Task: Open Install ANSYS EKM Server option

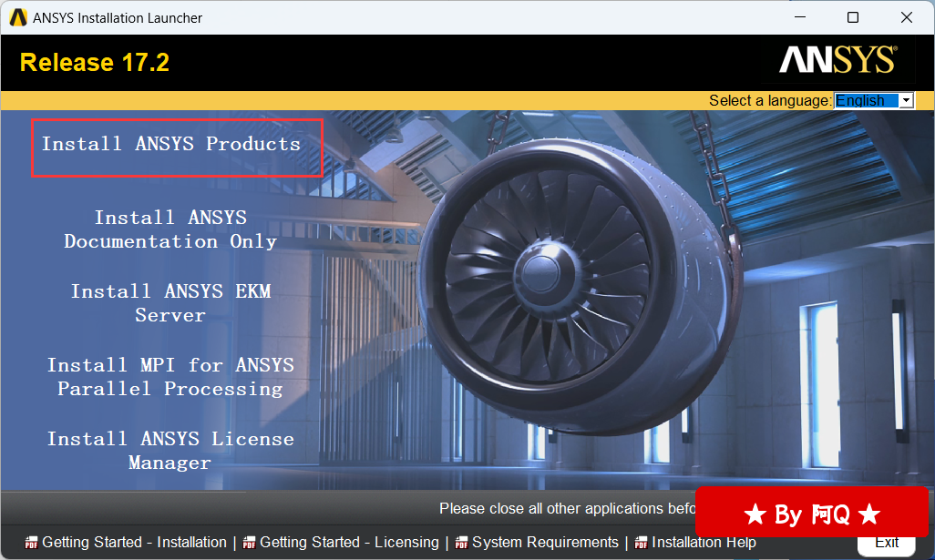Action: (x=170, y=303)
